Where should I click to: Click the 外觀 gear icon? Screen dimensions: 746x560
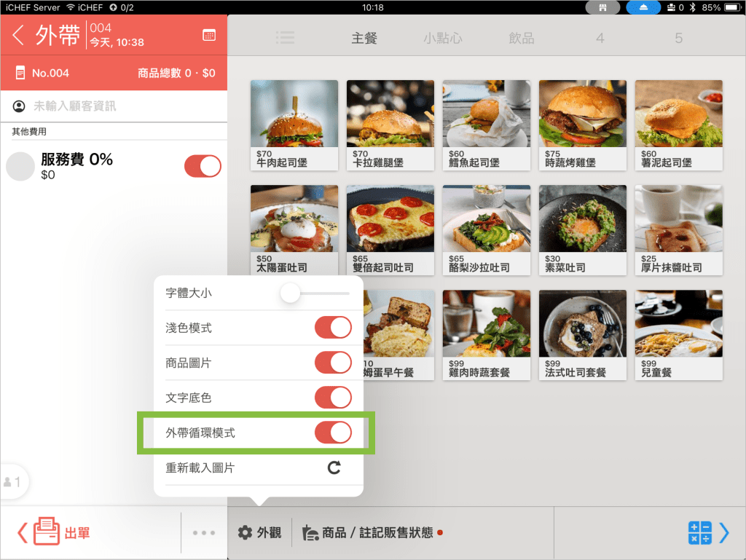(246, 532)
